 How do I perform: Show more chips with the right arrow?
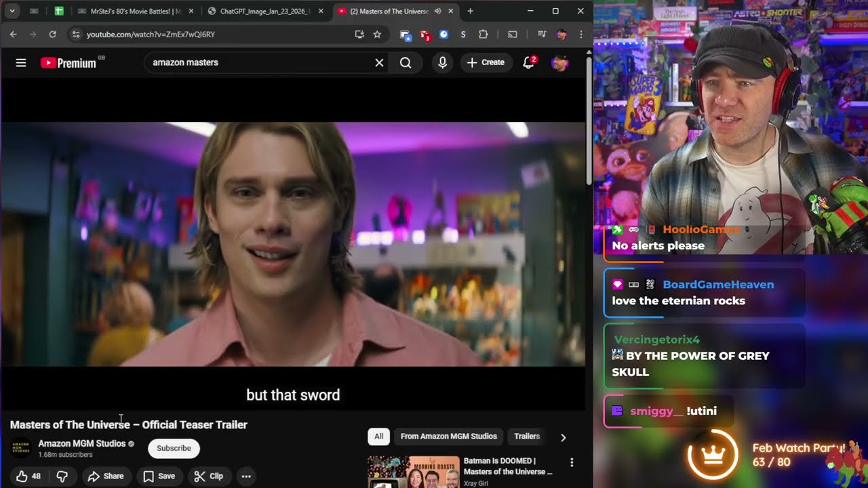coord(563,437)
